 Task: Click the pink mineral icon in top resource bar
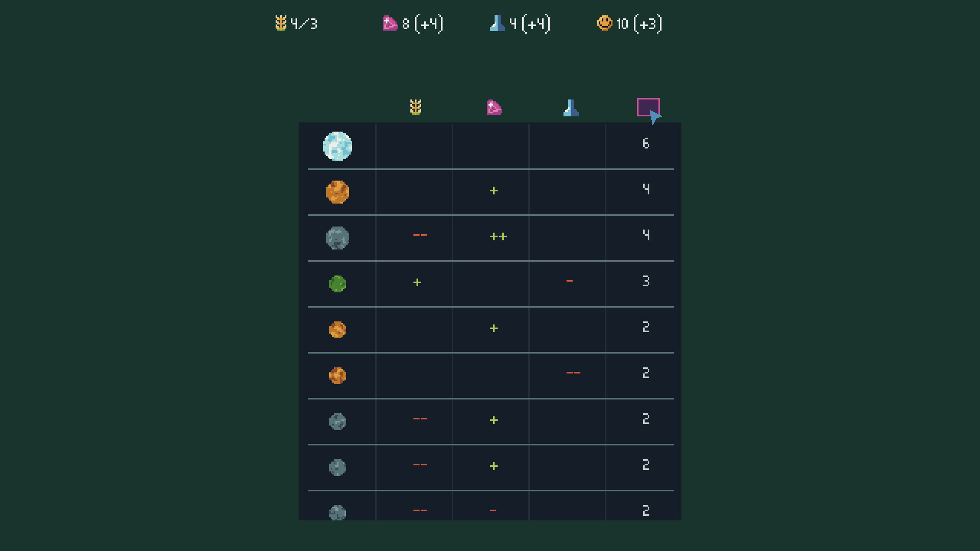pyautogui.click(x=390, y=23)
